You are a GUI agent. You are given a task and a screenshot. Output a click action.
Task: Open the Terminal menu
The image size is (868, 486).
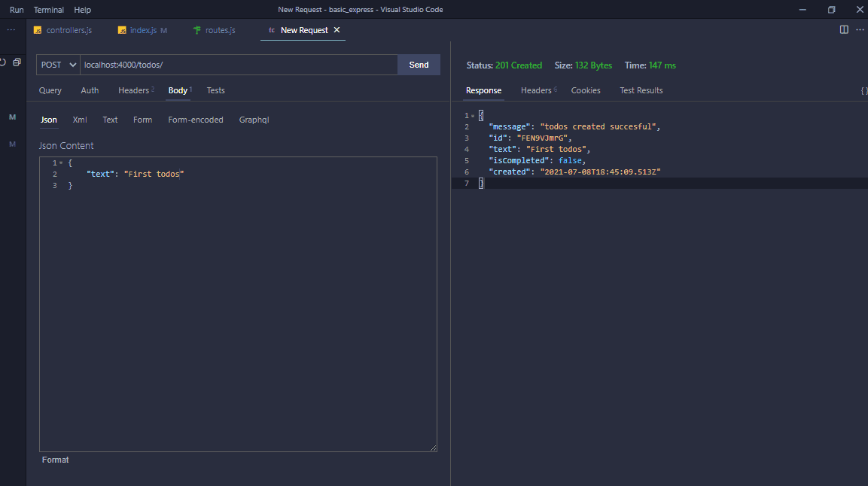point(49,9)
